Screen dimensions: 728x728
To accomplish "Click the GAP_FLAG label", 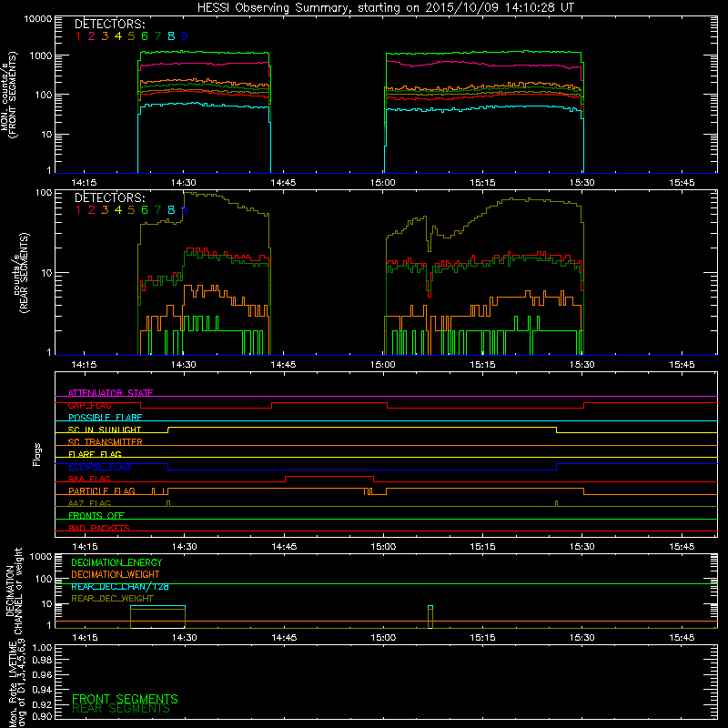I will point(89,405).
